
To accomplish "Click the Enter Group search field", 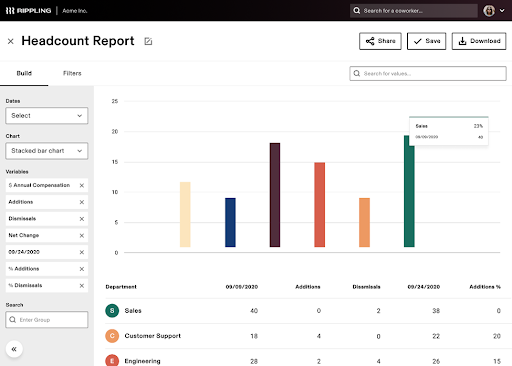I will tap(47, 320).
